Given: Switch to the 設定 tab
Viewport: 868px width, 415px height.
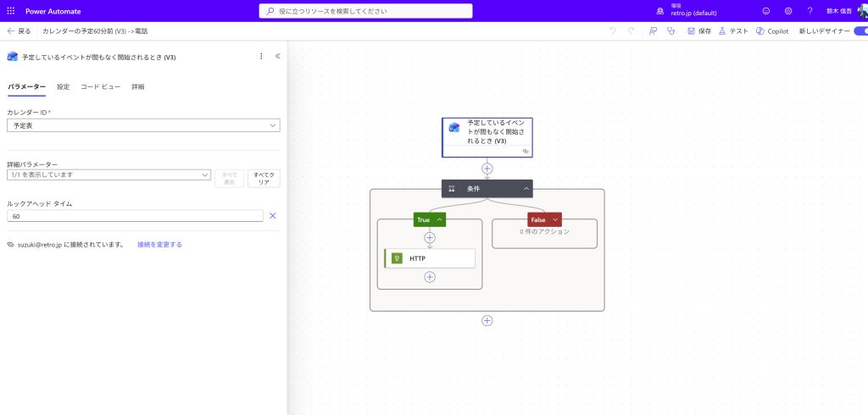Looking at the screenshot, I should pos(64,87).
